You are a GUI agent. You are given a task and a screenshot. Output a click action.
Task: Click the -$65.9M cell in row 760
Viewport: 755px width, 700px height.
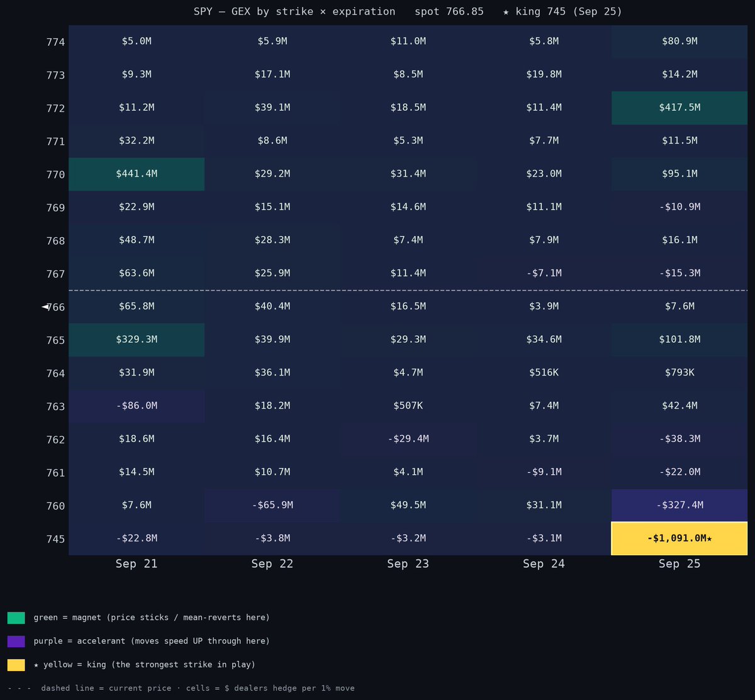tap(272, 506)
